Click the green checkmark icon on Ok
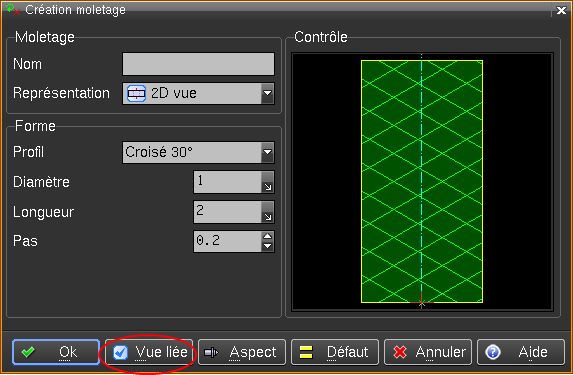 [x=28, y=352]
